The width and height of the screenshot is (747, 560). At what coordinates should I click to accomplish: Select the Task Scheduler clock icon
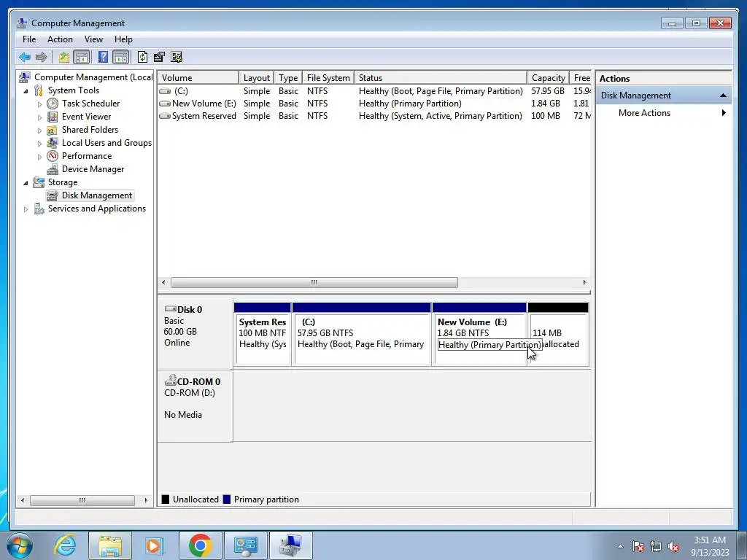pyautogui.click(x=53, y=104)
